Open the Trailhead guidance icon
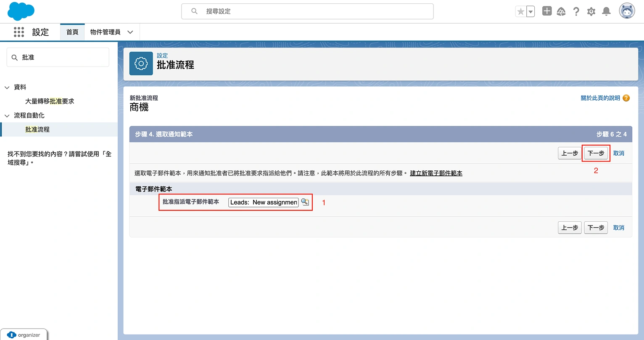644x340 pixels. [x=561, y=12]
